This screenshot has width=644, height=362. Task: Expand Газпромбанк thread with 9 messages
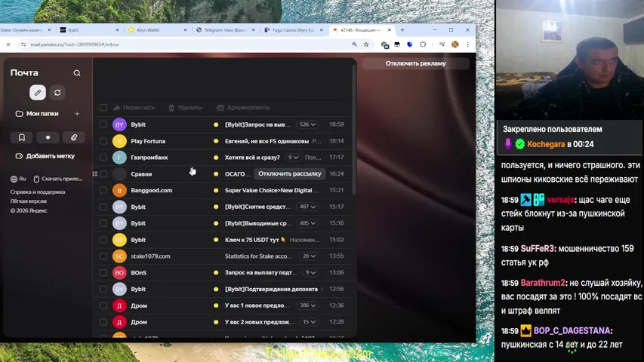pos(293,158)
